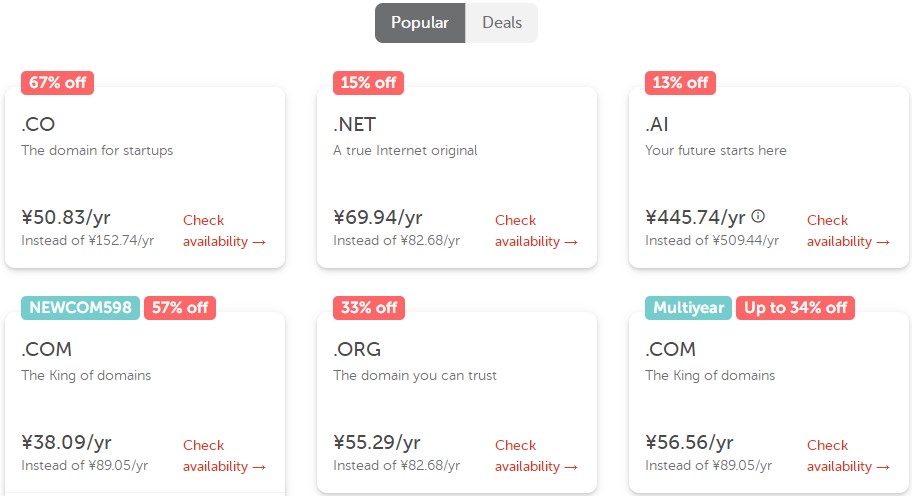Check availability for .CO domain
This screenshot has height=496, width=912.
click(x=223, y=231)
